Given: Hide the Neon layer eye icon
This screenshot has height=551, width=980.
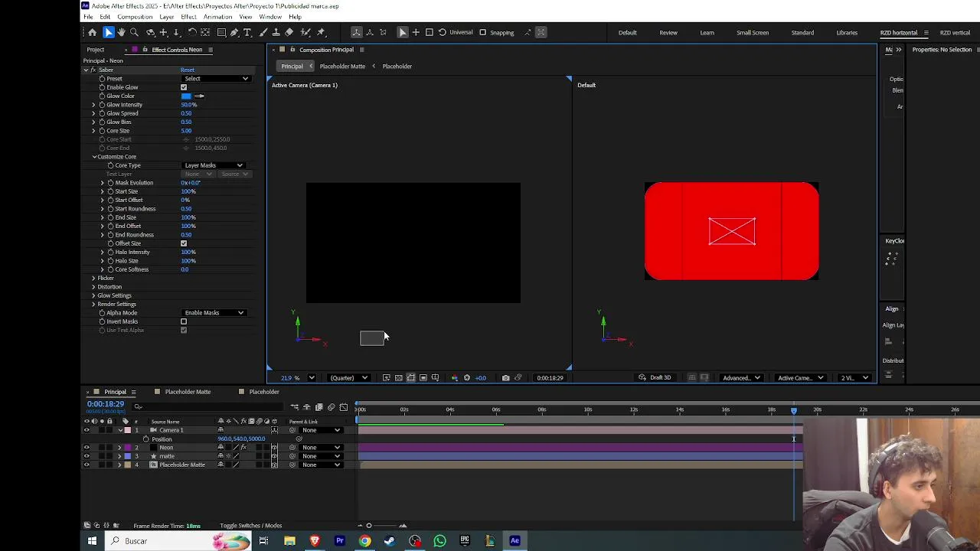Looking at the screenshot, I should tap(87, 448).
